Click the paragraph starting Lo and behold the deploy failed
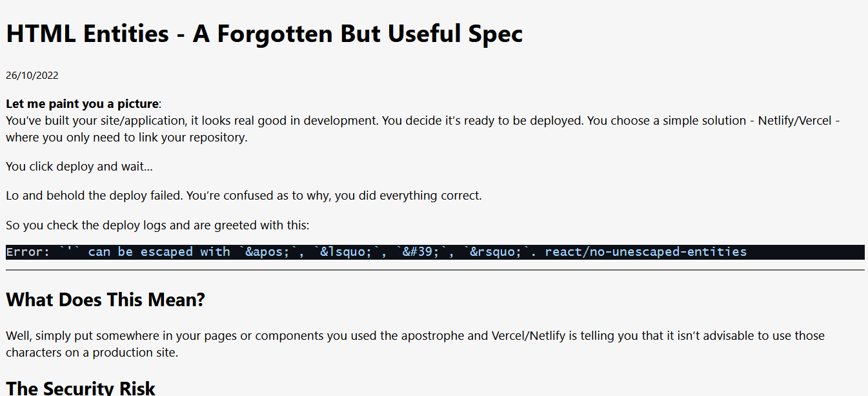868x396 pixels. 244,195
